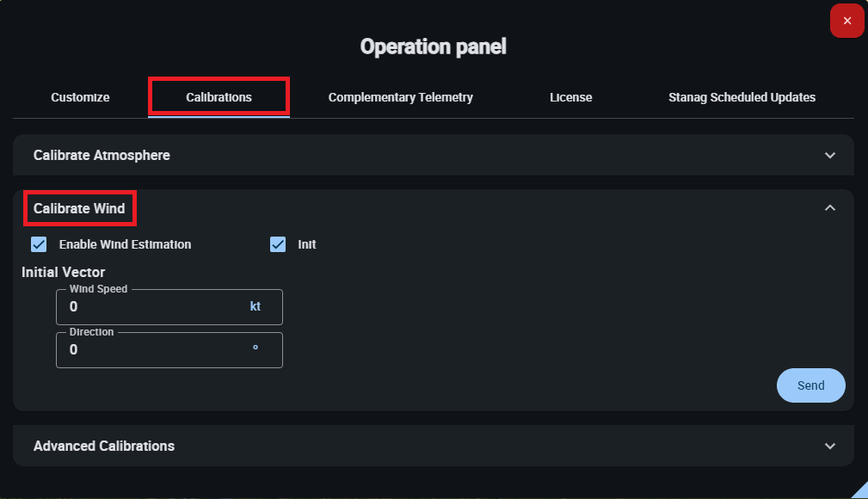Image resolution: width=868 pixels, height=499 pixels.
Task: Focus the Wind Speed input field
Action: [x=155, y=307]
